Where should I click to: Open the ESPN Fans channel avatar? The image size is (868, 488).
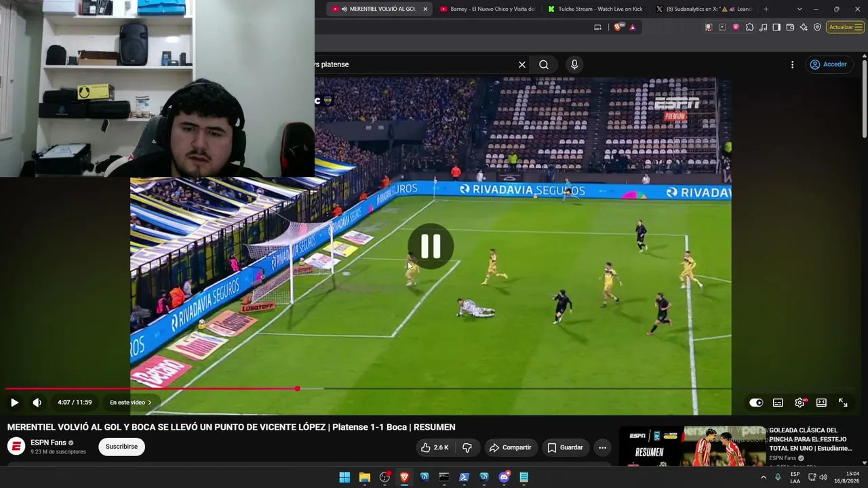pos(16,447)
